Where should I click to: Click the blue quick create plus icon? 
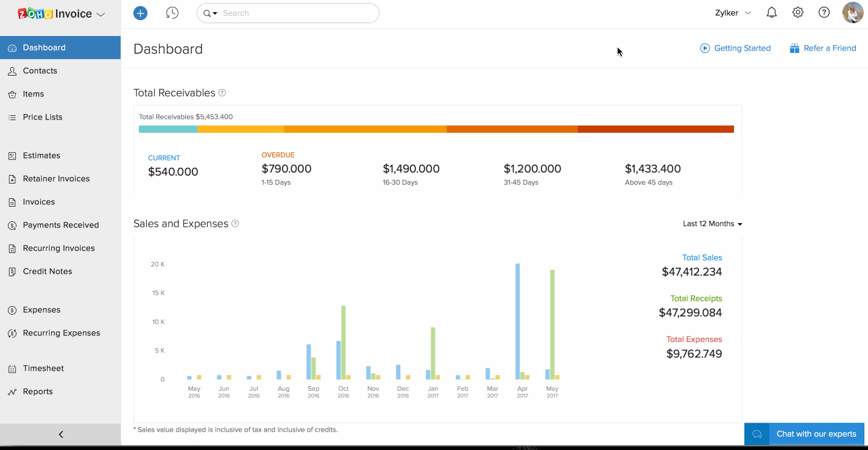pyautogui.click(x=140, y=13)
